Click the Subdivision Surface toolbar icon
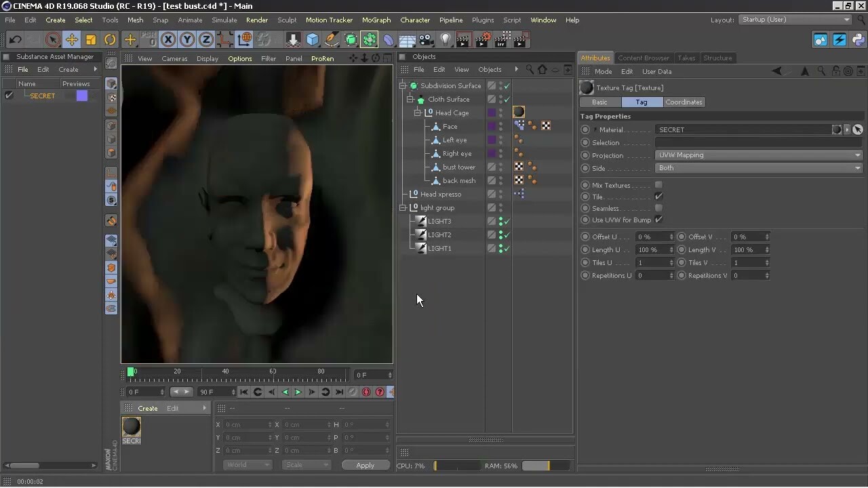This screenshot has height=488, width=868. click(x=351, y=40)
